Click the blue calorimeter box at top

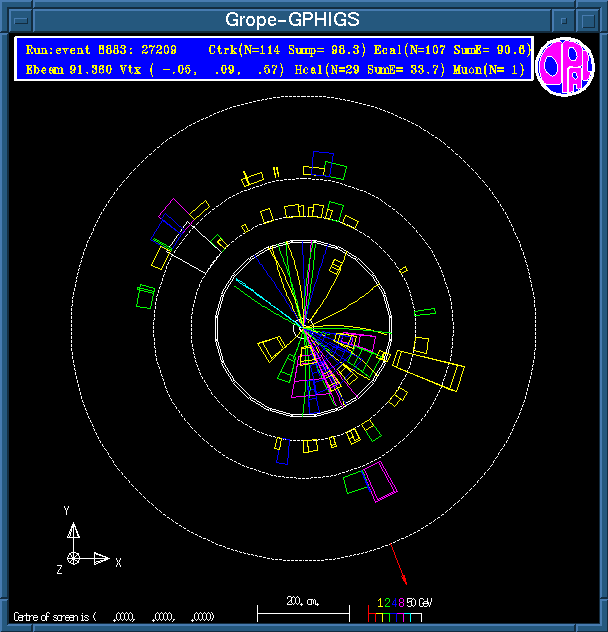[x=321, y=161]
